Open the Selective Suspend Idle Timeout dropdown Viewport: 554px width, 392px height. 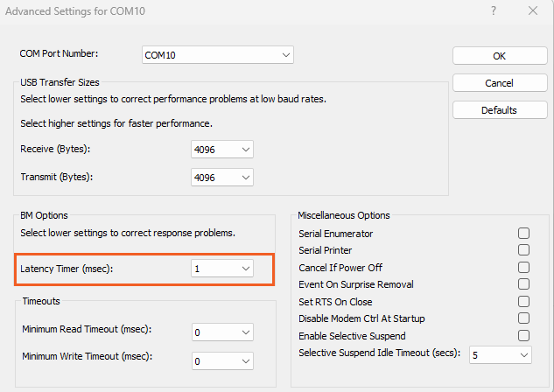tap(501, 355)
